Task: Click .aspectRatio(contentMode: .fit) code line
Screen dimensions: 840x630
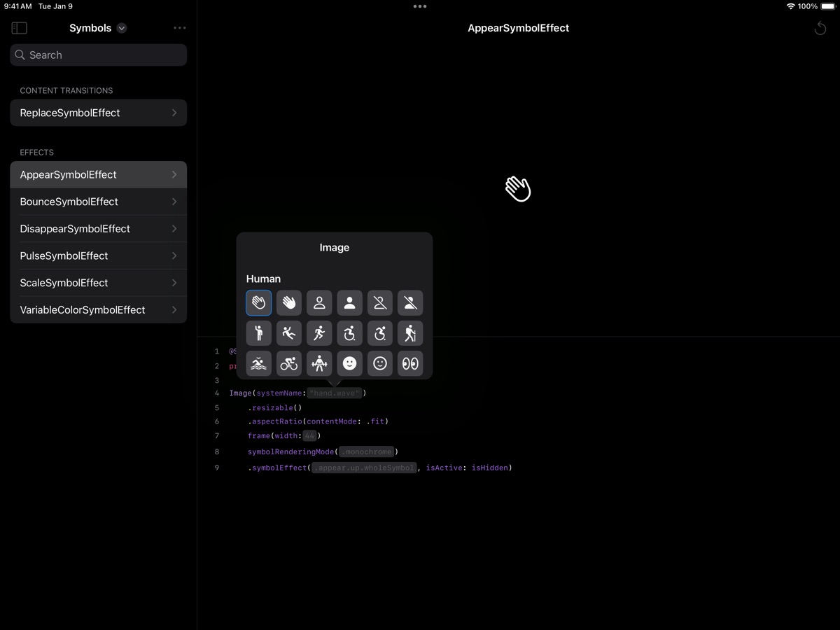Action: [318, 421]
